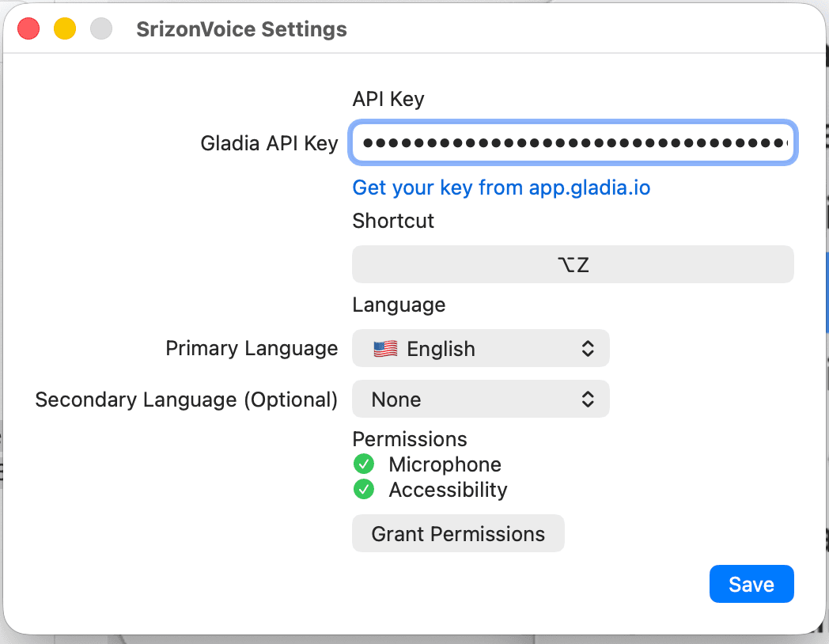829x644 pixels.
Task: Click the Permissions section heading
Action: point(410,439)
